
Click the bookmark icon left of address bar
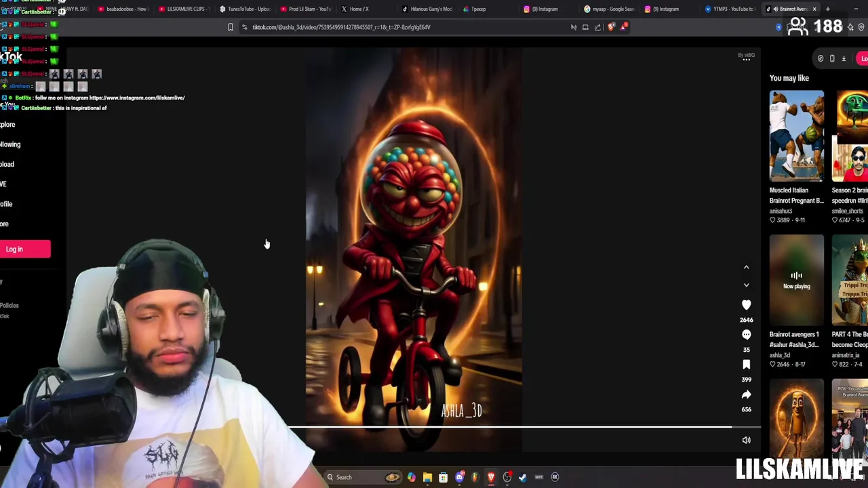point(230,27)
